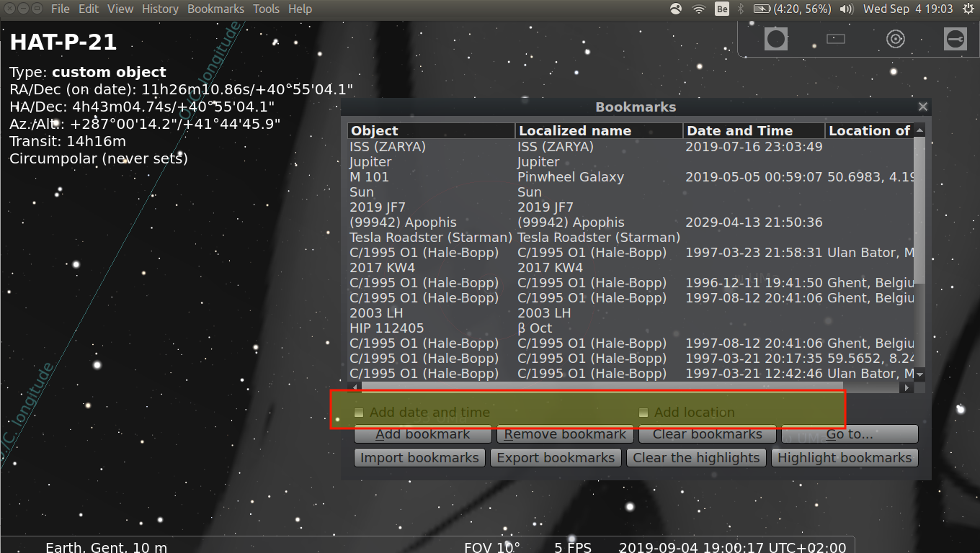Select 2003 LH in the Object column
The height and width of the screenshot is (553, 980).
(376, 313)
